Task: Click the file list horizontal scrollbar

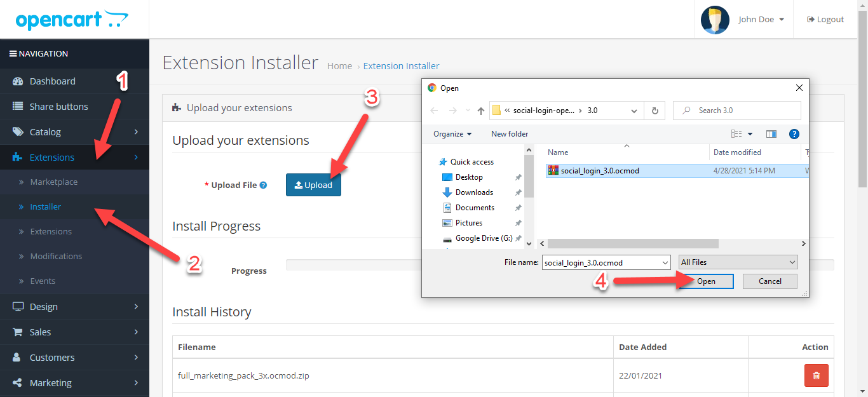Action: tap(632, 244)
